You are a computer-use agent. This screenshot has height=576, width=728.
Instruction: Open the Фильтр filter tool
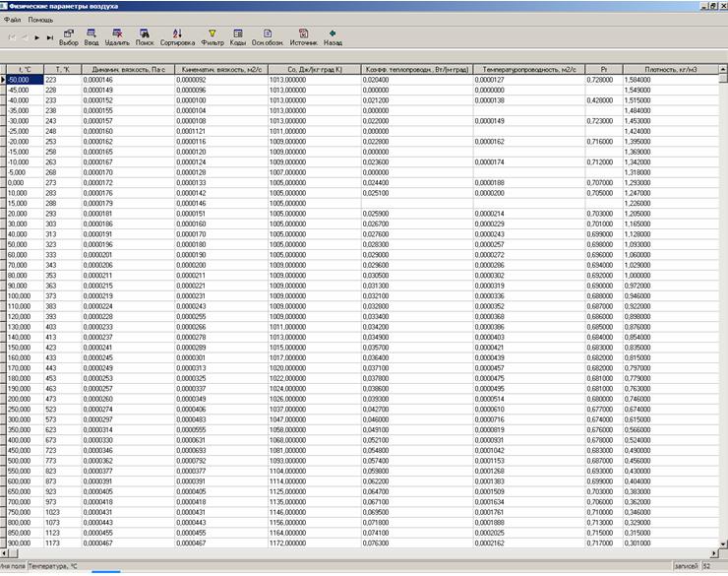[x=212, y=36]
